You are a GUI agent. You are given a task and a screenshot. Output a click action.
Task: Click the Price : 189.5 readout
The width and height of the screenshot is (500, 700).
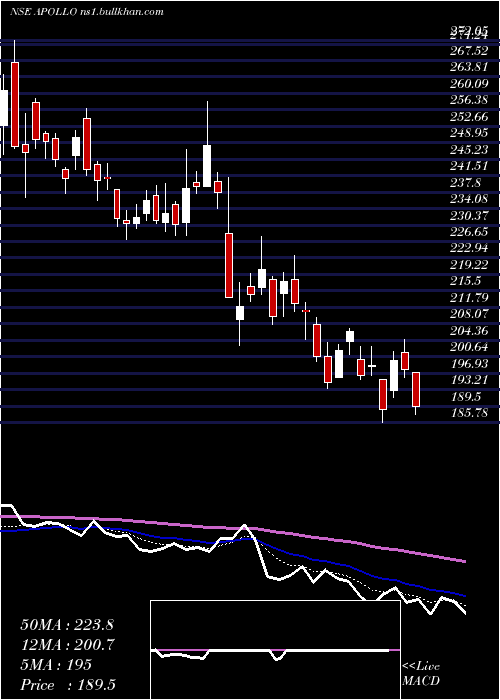point(67,685)
